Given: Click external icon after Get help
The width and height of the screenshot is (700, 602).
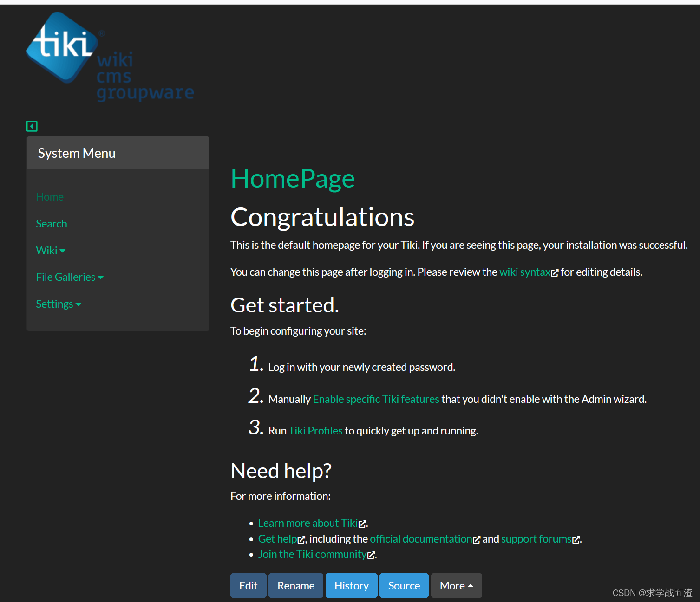Looking at the screenshot, I should point(301,540).
